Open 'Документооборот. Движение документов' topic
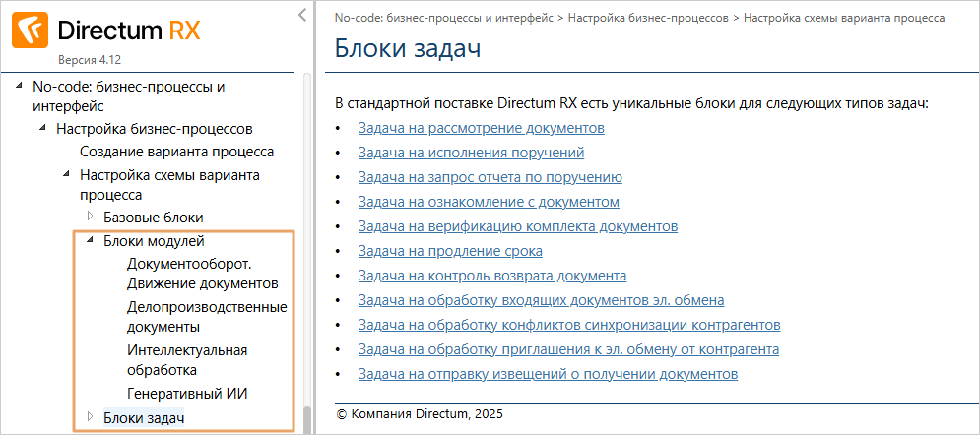This screenshot has height=435, width=980. click(203, 274)
